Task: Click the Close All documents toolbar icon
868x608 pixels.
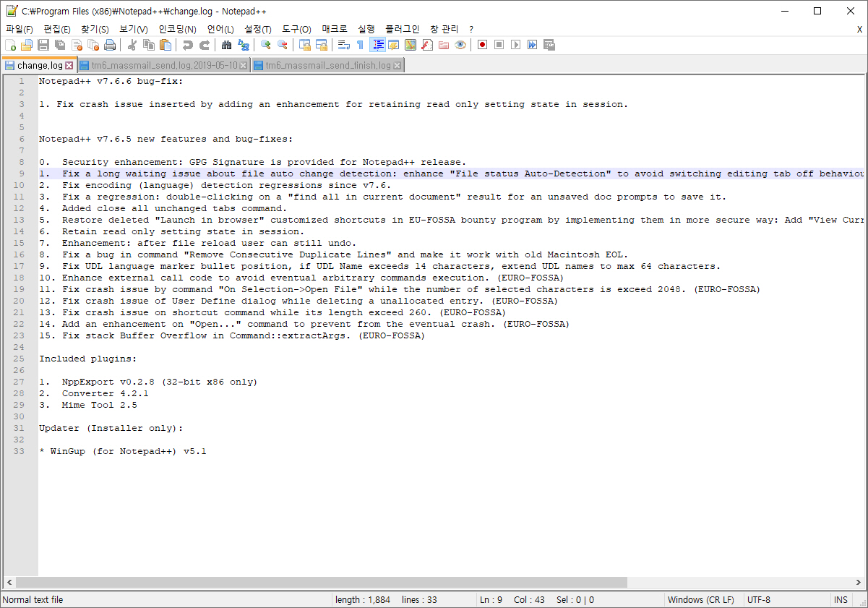Action: coord(93,45)
